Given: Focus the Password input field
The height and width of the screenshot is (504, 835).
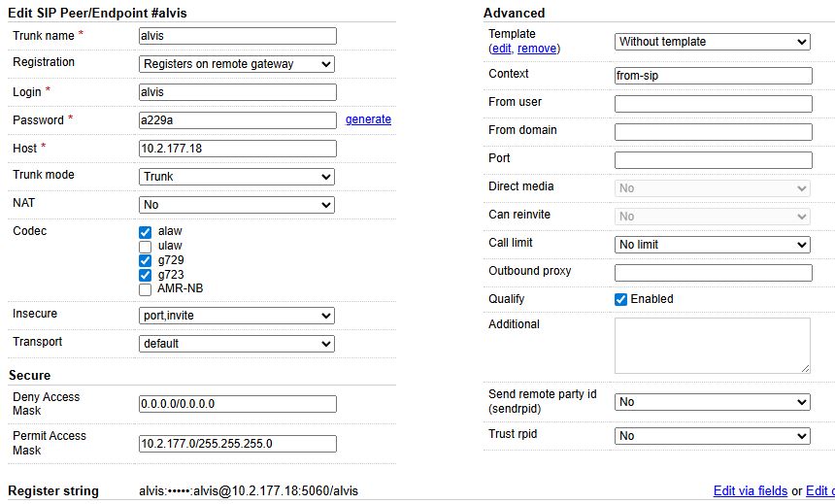Looking at the screenshot, I should (x=238, y=119).
